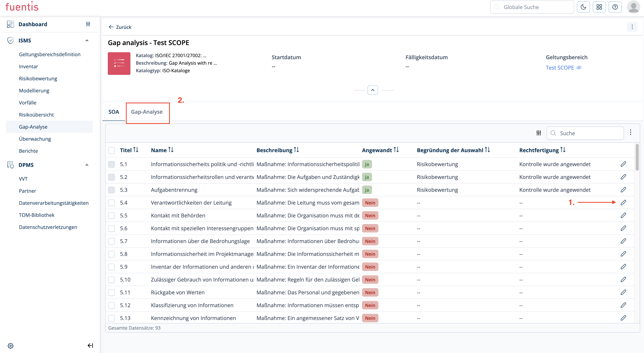The height and width of the screenshot is (353, 644).
Task: Toggle dark mode moon icon
Action: coord(583,7)
